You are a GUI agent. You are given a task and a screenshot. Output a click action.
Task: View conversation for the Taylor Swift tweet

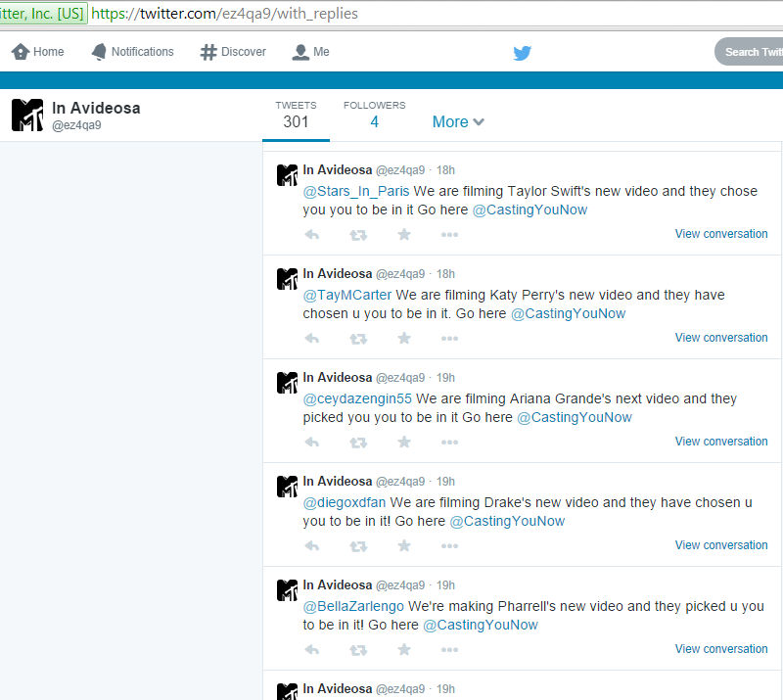pyautogui.click(x=721, y=234)
